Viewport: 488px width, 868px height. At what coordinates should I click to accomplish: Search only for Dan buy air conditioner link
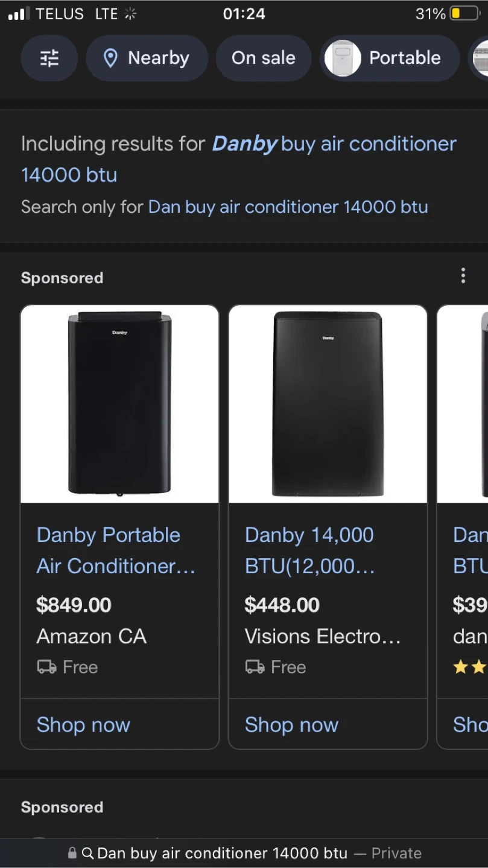tap(288, 207)
